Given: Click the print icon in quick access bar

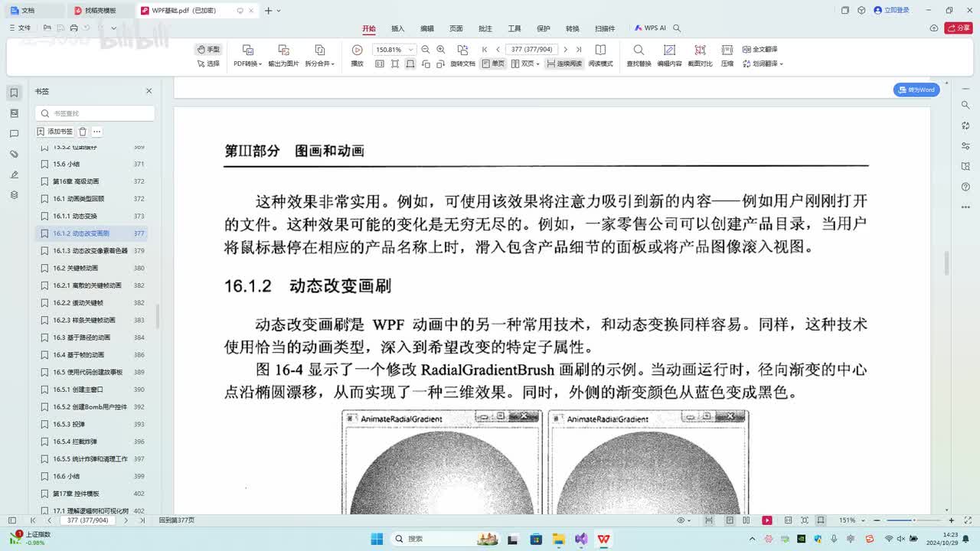Looking at the screenshot, I should click(x=73, y=28).
